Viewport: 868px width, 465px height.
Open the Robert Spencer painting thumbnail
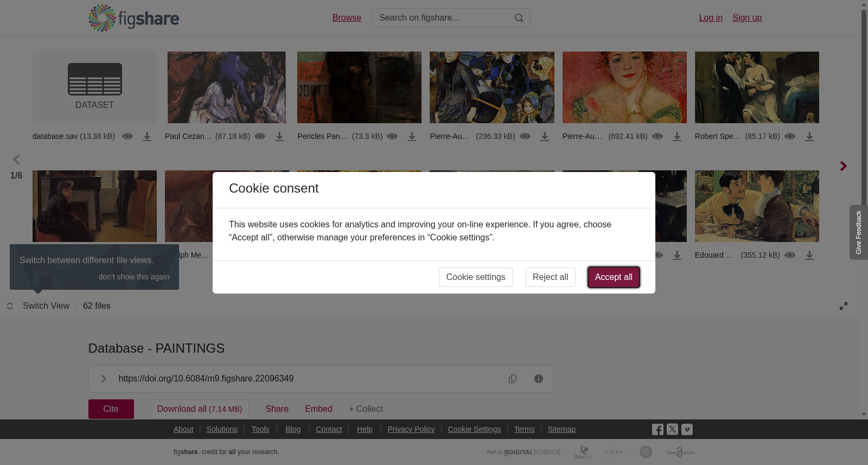tap(757, 87)
